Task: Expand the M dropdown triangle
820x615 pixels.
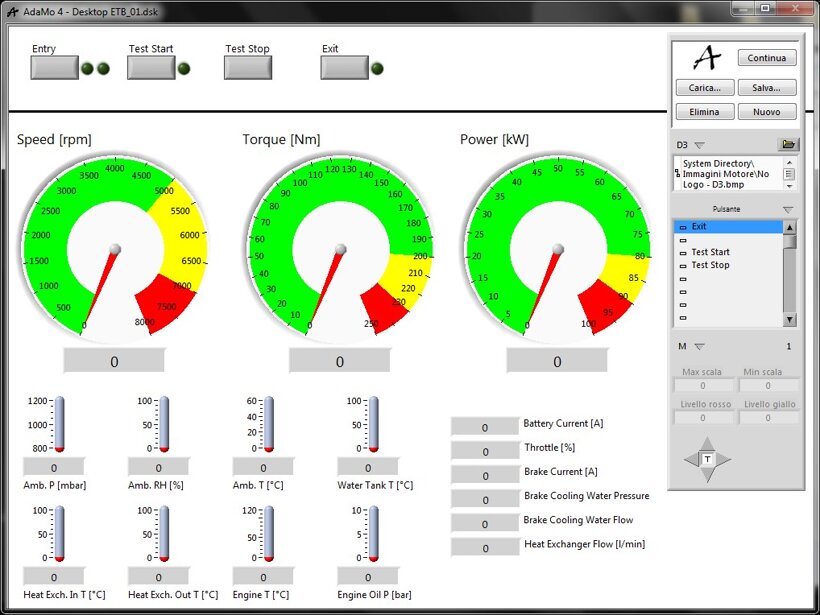Action: coord(699,347)
